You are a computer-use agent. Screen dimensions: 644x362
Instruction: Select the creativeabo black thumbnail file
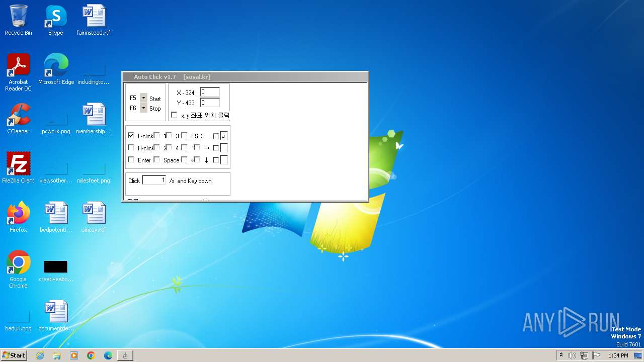(56, 270)
